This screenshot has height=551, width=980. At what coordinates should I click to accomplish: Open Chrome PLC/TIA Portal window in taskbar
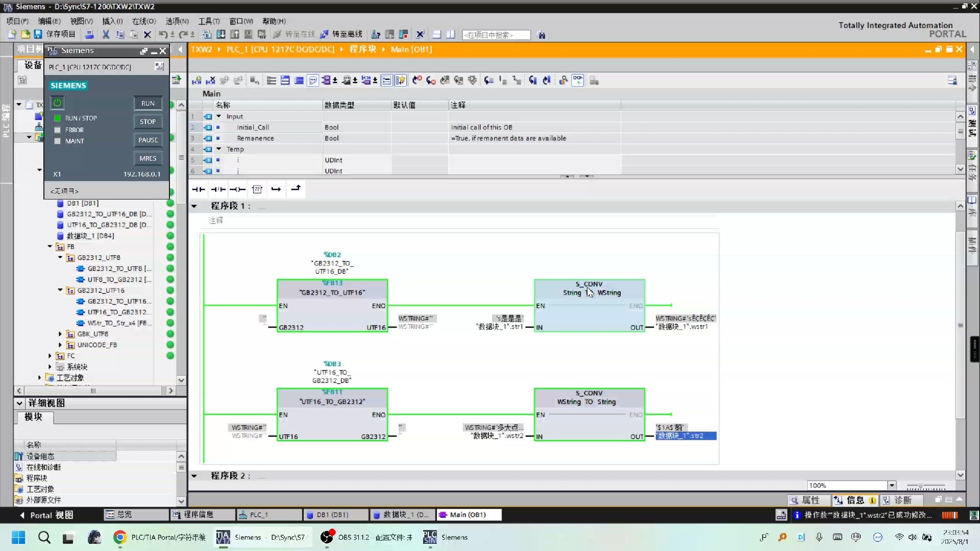click(160, 537)
